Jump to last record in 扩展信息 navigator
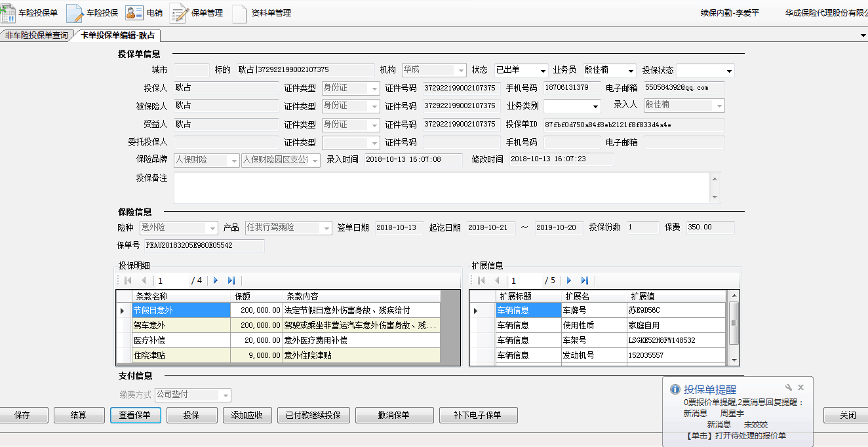 [x=585, y=281]
